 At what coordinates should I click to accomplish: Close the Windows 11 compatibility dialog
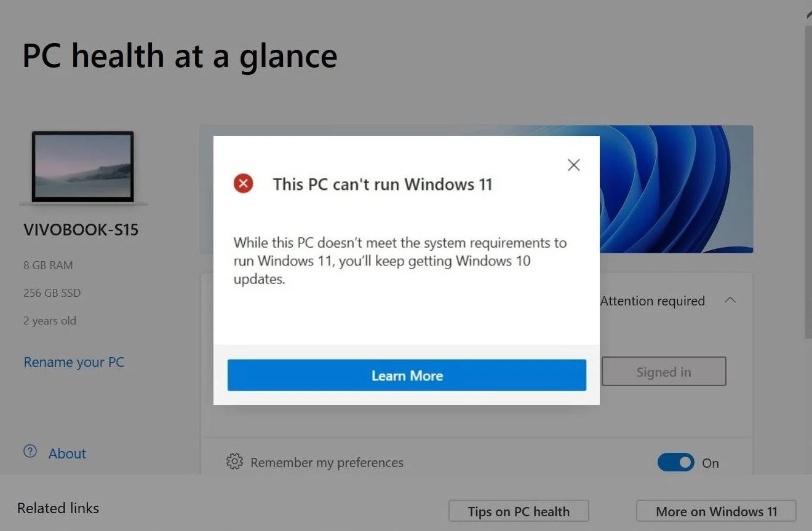(x=573, y=165)
